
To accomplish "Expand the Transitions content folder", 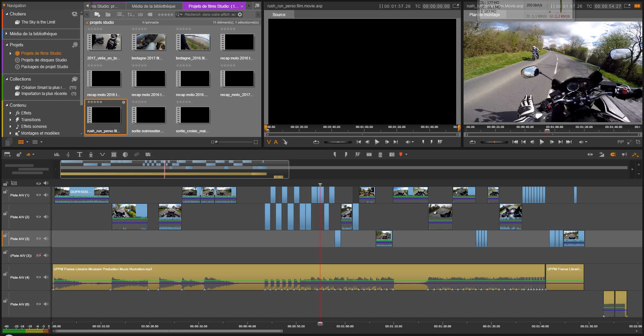I will pyautogui.click(x=10, y=120).
